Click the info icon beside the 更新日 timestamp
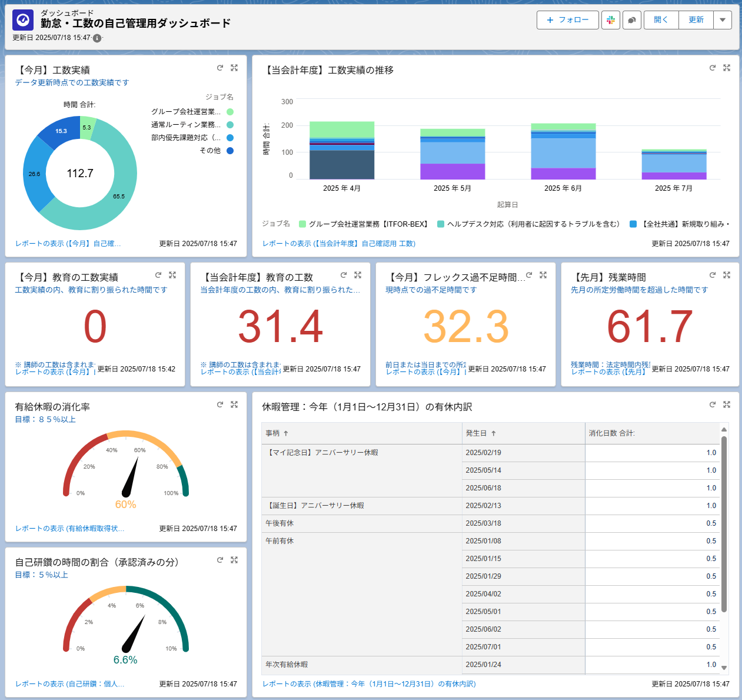The image size is (742, 700). point(98,38)
